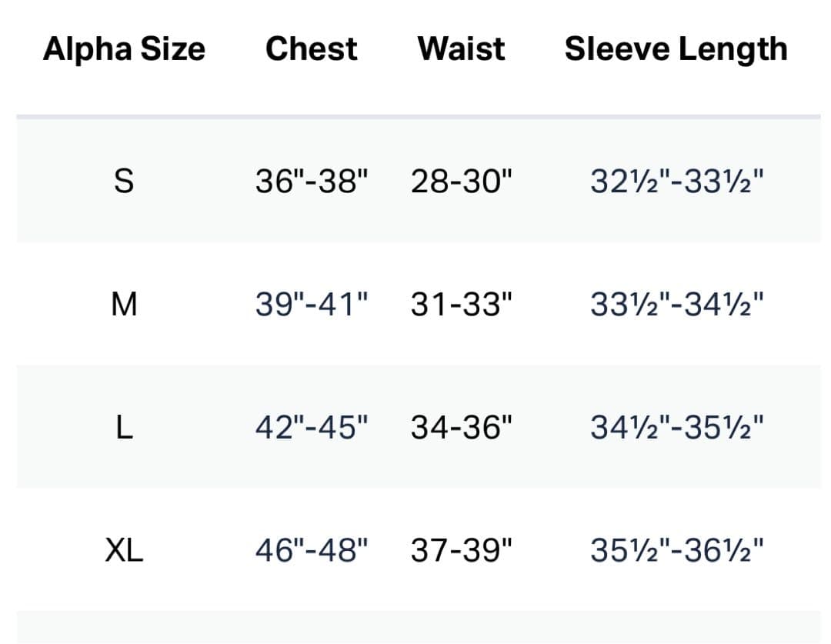Click the 46"-48" chest measurement
This screenshot has width=831, height=644.
(312, 550)
